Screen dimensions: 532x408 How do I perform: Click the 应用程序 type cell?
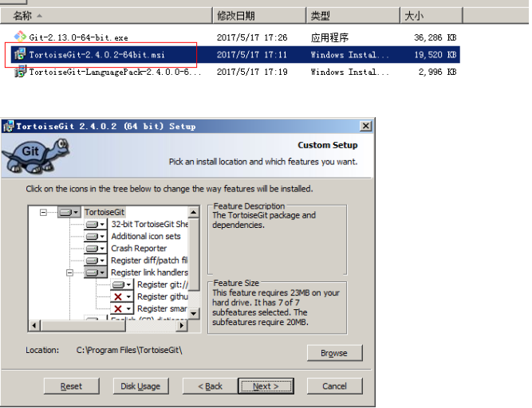329,37
